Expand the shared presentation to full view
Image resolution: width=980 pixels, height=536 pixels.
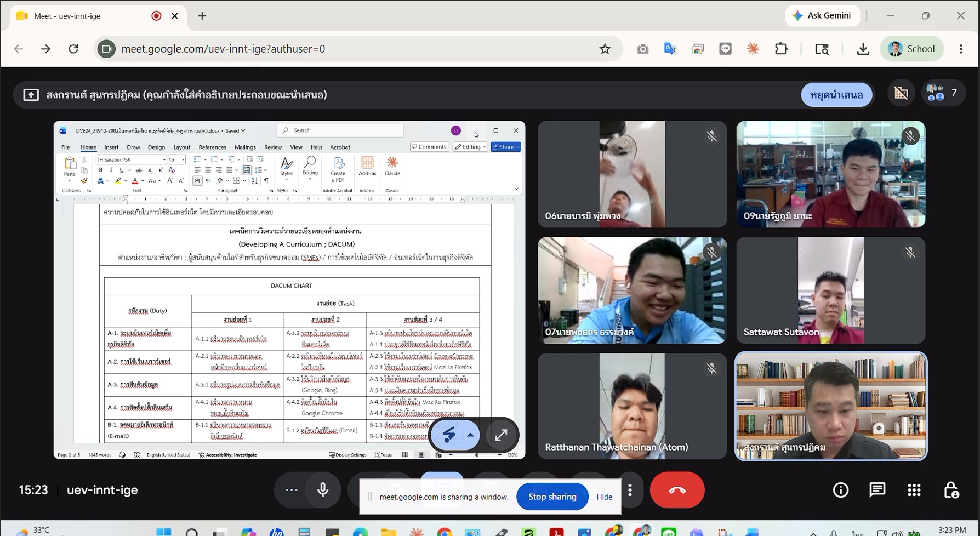(x=501, y=435)
